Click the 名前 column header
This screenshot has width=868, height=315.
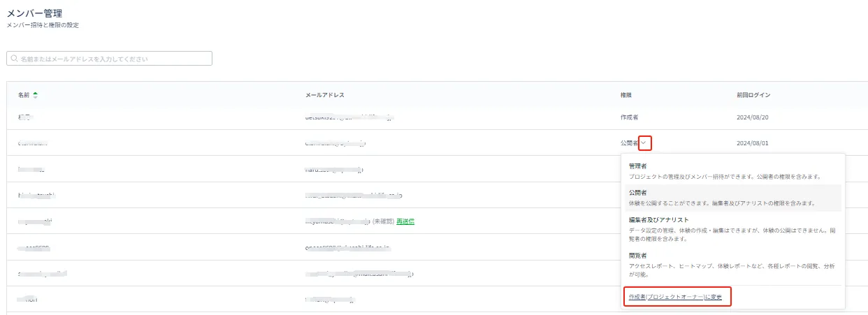[x=24, y=95]
